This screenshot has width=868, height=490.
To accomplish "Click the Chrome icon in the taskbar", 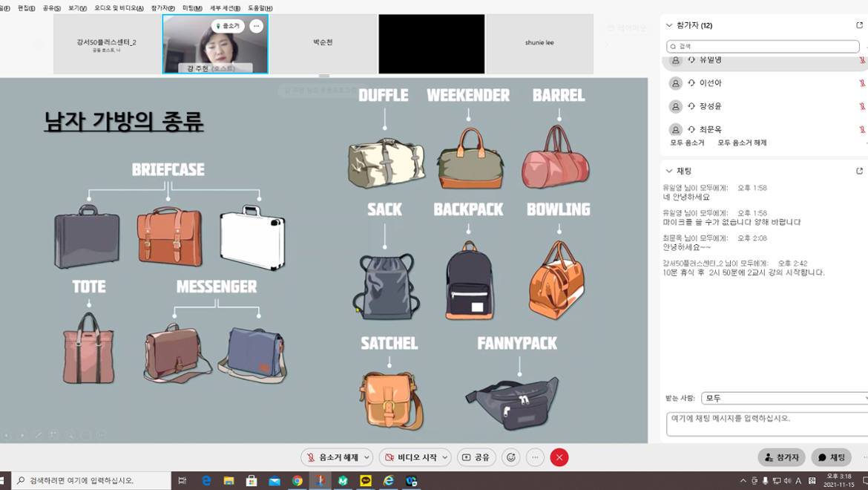I will (x=297, y=481).
